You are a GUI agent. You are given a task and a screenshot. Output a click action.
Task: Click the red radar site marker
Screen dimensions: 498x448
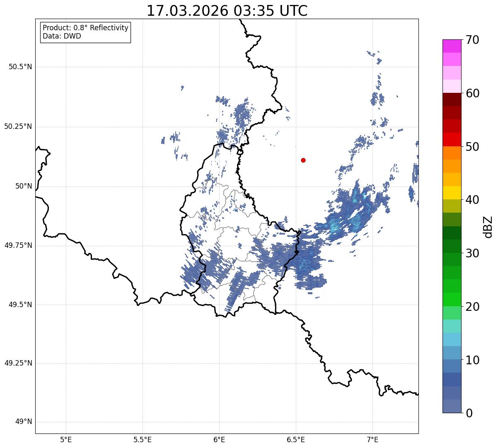click(x=303, y=160)
